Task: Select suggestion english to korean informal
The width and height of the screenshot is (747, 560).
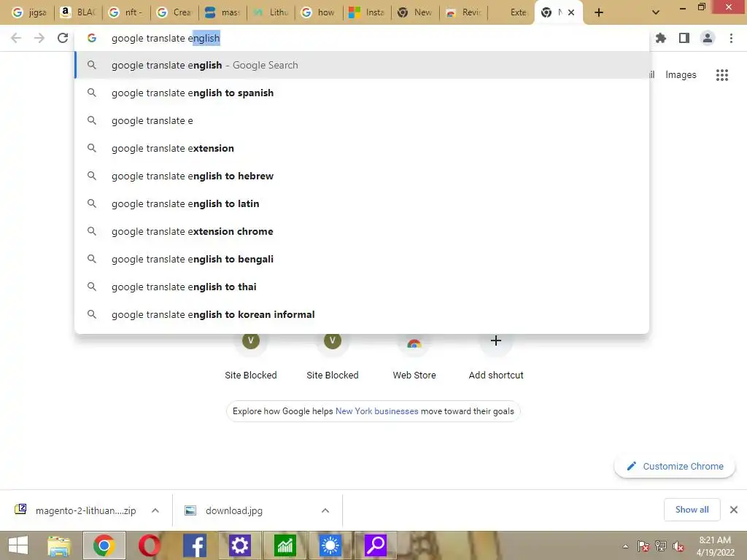Action: tap(362, 314)
